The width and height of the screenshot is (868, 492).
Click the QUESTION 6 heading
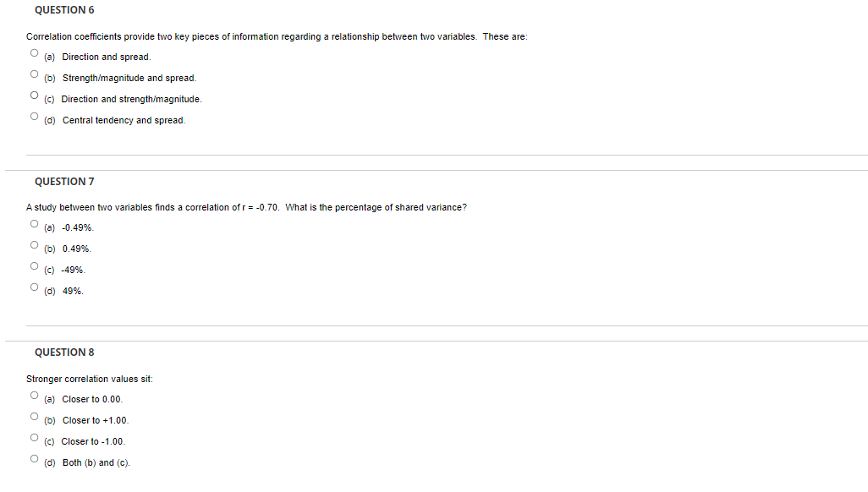pyautogui.click(x=63, y=10)
